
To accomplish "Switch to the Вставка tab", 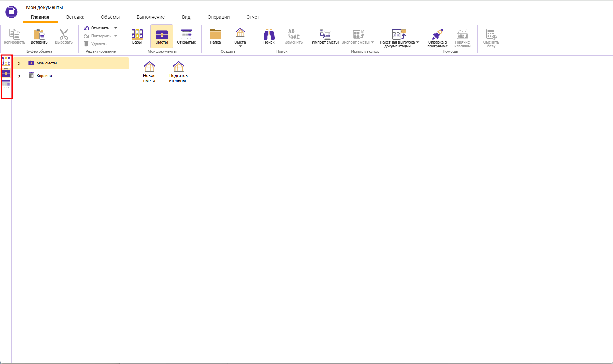I will pos(75,17).
